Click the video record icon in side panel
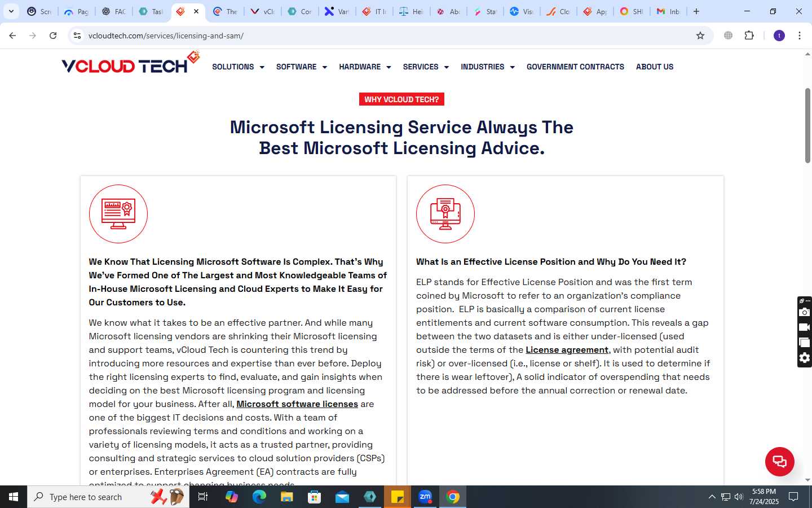Viewport: 812px width, 508px height. [805, 327]
